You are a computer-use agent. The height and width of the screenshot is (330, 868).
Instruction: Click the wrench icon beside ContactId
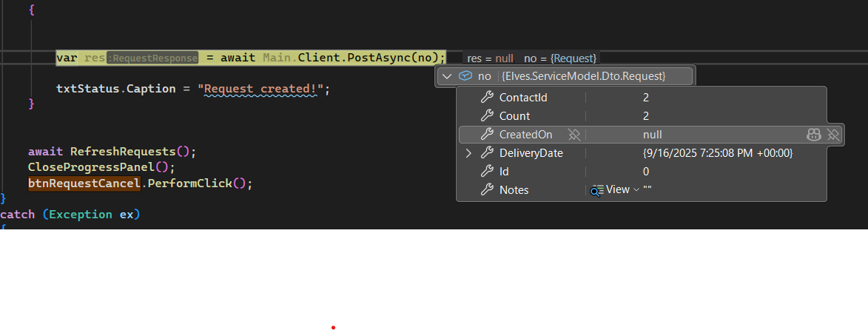point(487,98)
